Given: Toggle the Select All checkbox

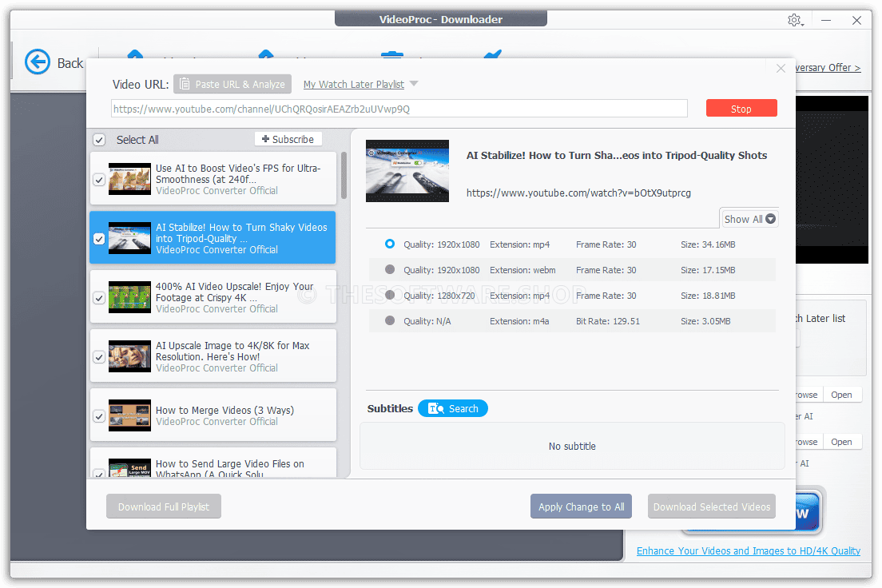Looking at the screenshot, I should [99, 140].
